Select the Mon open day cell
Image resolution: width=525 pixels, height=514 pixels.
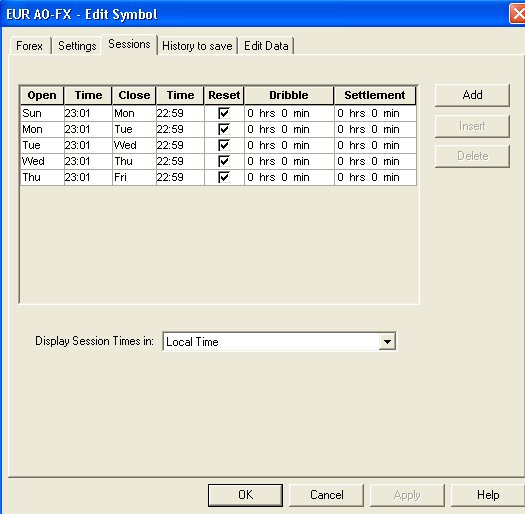42,129
